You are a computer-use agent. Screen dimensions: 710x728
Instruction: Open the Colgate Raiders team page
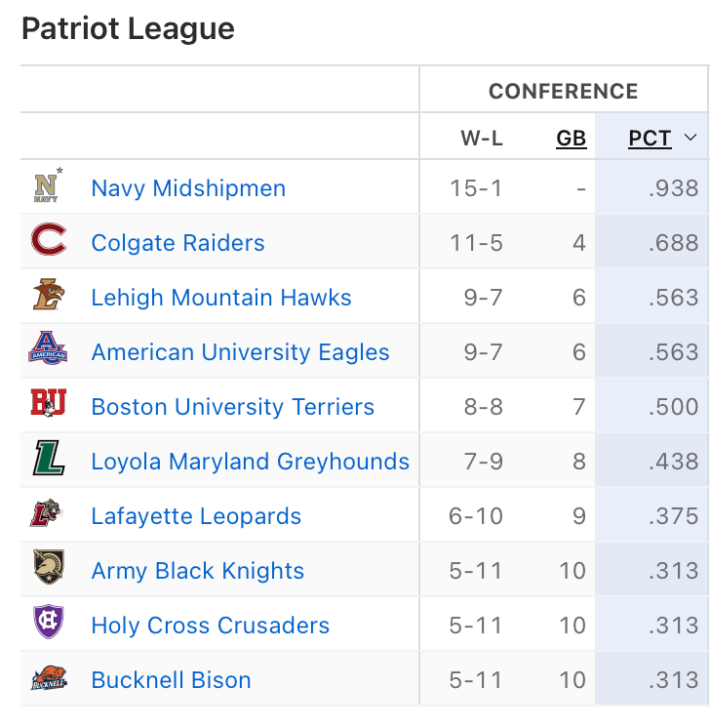[x=177, y=243]
